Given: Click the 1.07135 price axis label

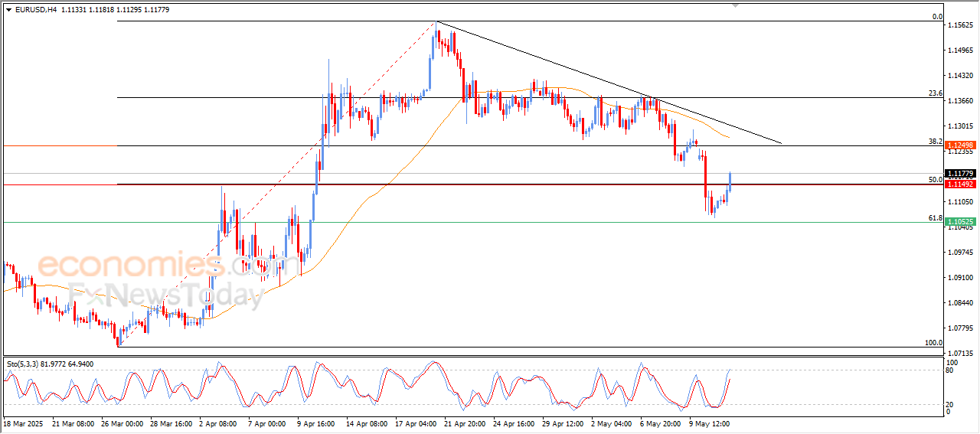Looking at the screenshot, I should click(x=960, y=354).
